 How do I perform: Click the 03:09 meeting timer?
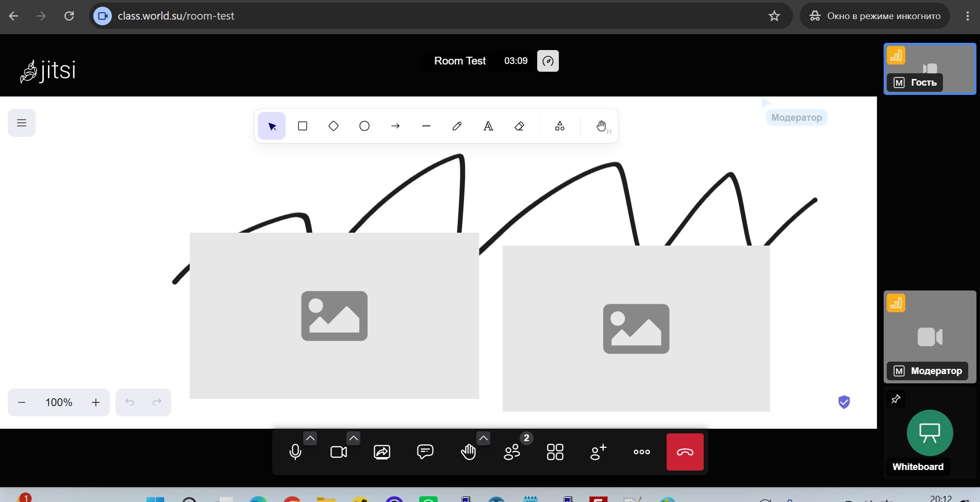[x=516, y=61]
